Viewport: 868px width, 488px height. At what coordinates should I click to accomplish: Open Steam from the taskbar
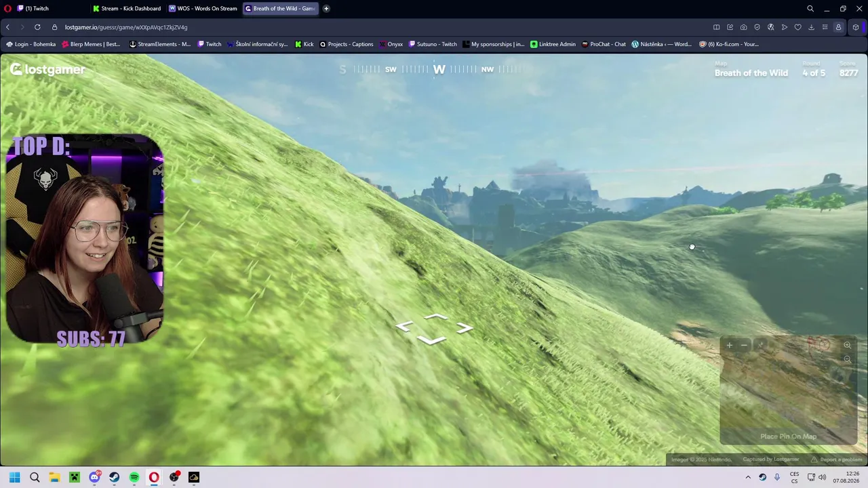coord(114,477)
